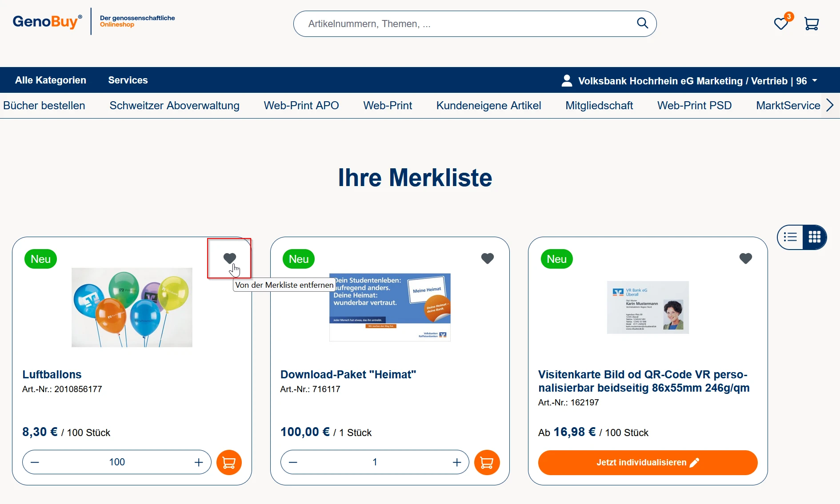This screenshot has width=840, height=504.
Task: Open the shopping cart in header
Action: pyautogui.click(x=812, y=24)
